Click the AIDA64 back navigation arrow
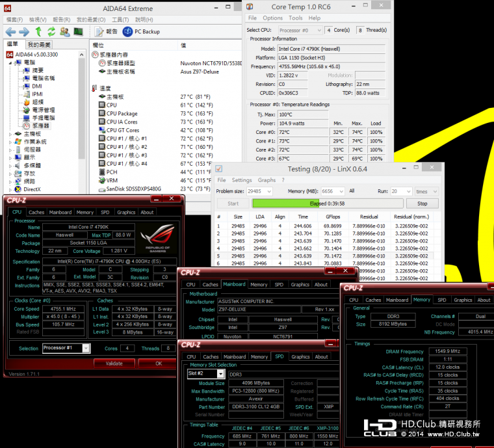The width and height of the screenshot is (494, 448). coord(10,32)
